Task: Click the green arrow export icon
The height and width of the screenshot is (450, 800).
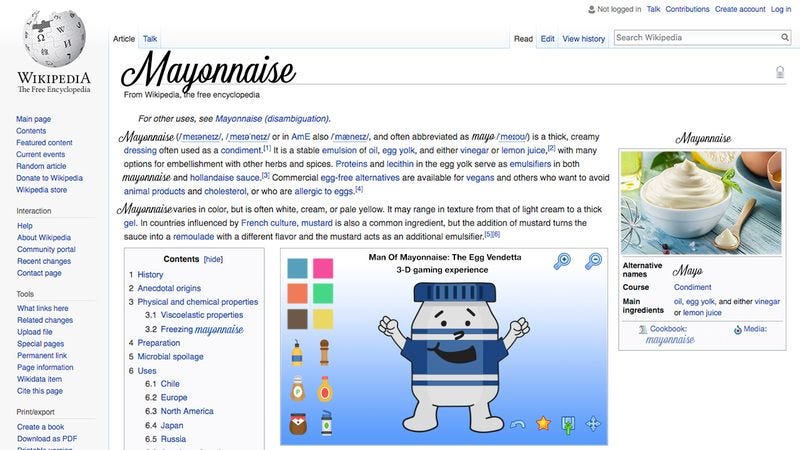Action: [x=568, y=424]
